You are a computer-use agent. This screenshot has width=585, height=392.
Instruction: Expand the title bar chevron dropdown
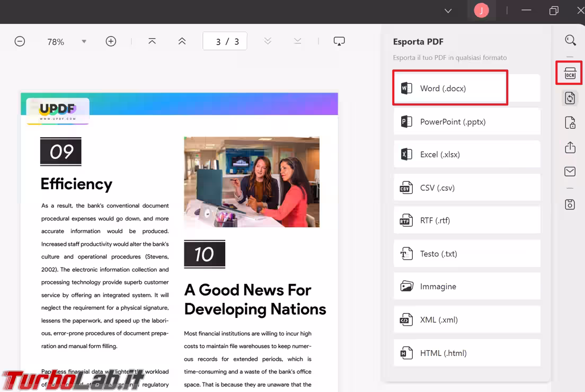[x=448, y=11]
